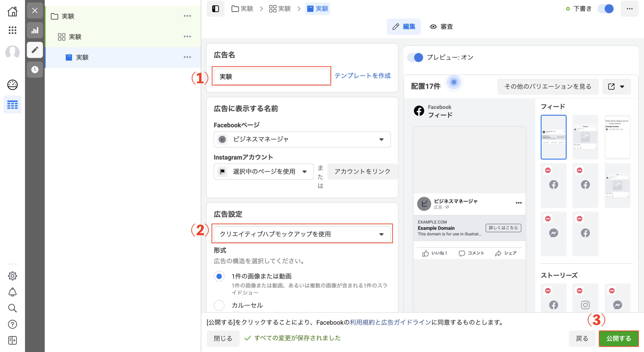Switch to the 審査 tab
Viewport: 644px width, 352px height.
(441, 27)
